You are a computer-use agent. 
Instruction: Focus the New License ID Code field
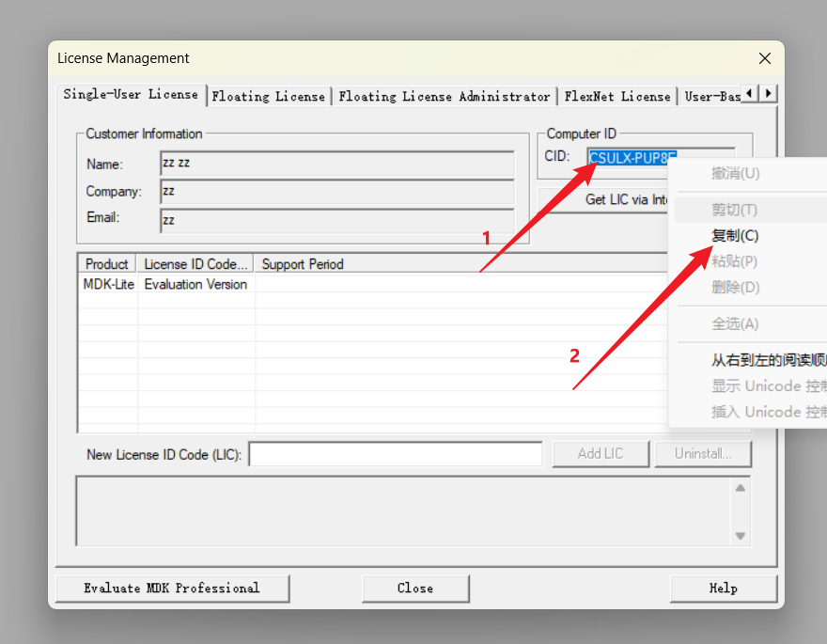[396, 454]
